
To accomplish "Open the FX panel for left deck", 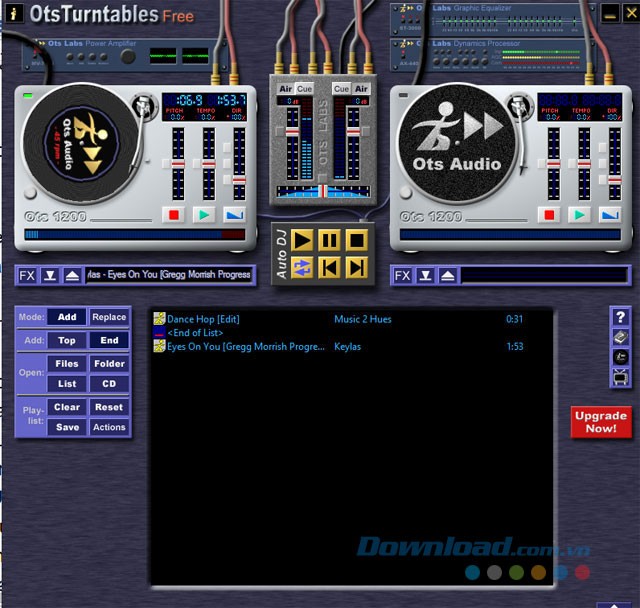I will 27,275.
